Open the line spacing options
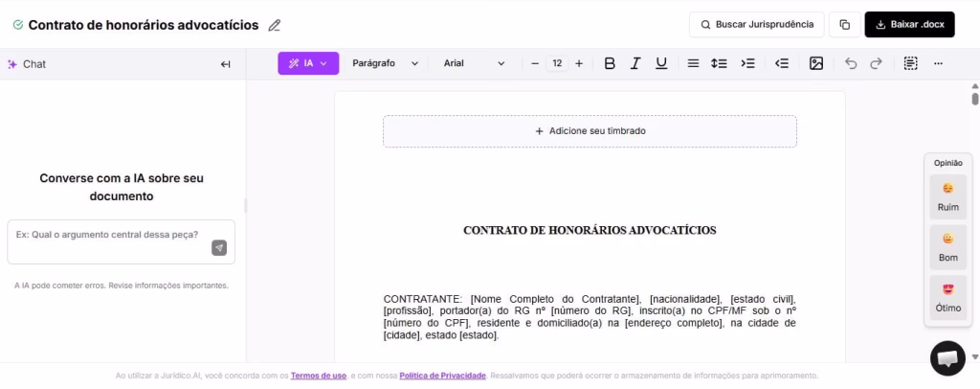 (x=719, y=63)
